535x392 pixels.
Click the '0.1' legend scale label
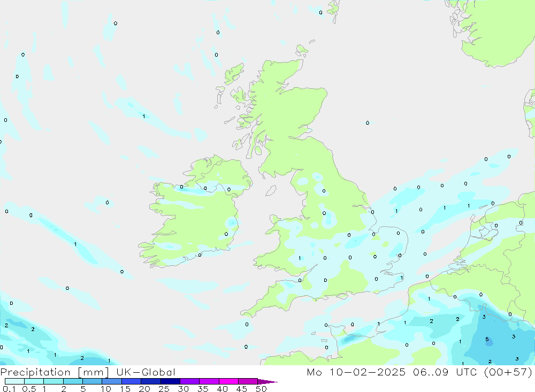coord(9,389)
